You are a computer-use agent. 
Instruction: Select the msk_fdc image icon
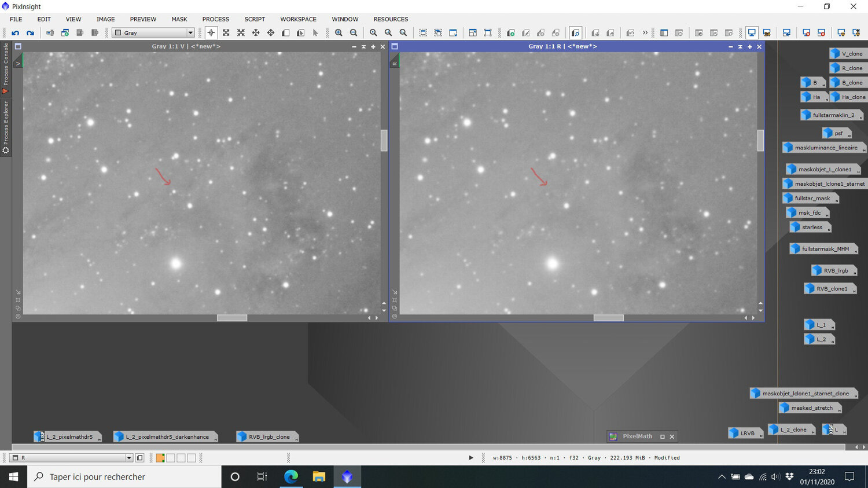[807, 212]
